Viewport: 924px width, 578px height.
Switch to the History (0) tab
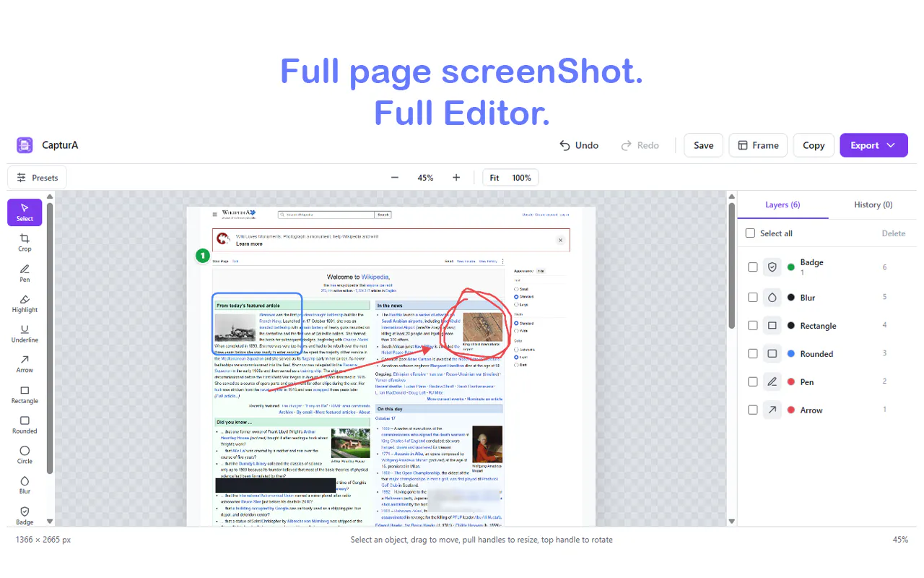pos(873,204)
